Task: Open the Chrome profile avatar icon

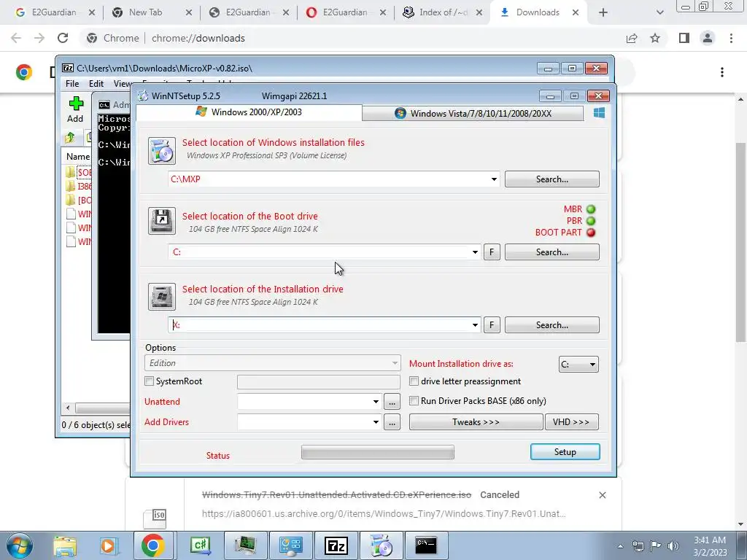Action: click(708, 38)
